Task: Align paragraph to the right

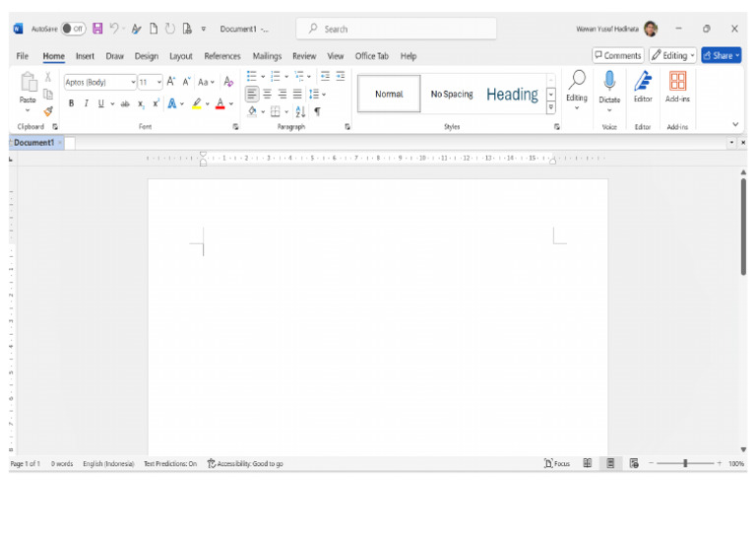Action: point(283,94)
